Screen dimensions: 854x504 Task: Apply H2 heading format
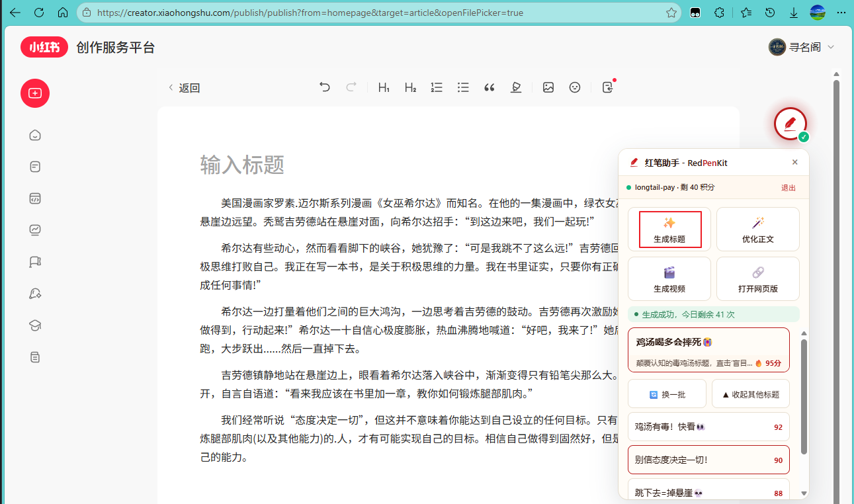[x=410, y=87]
